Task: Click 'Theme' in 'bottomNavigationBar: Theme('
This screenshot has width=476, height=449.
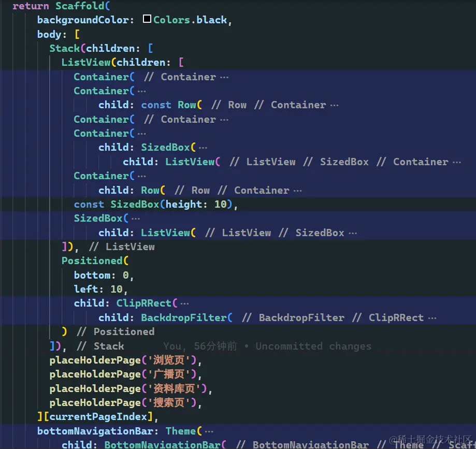Action: (181, 431)
